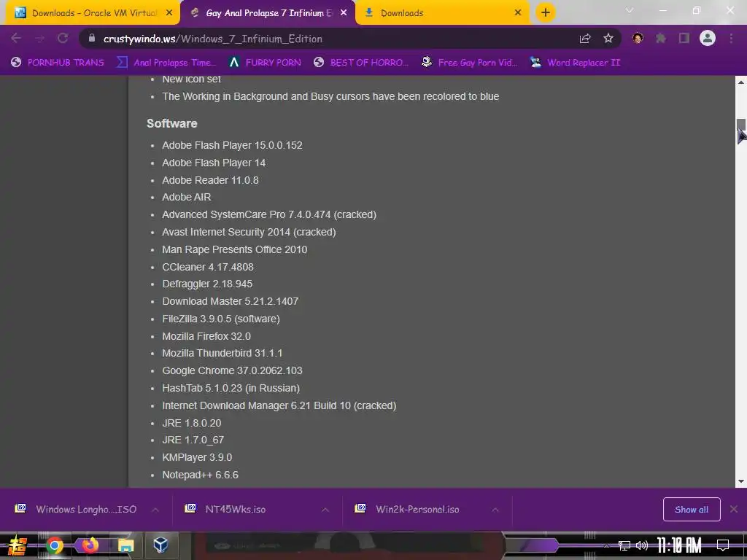Click the KMPlayer 3.9.0 entry
747x560 pixels.
point(197,457)
